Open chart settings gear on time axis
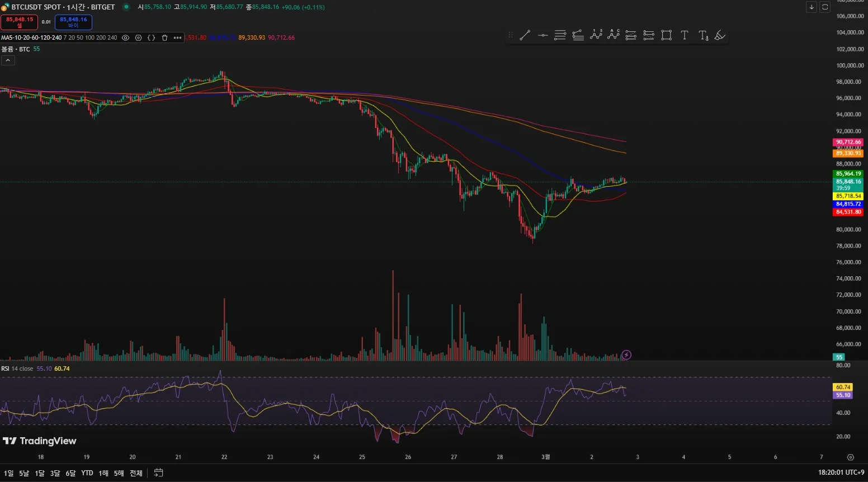 pyautogui.click(x=850, y=457)
